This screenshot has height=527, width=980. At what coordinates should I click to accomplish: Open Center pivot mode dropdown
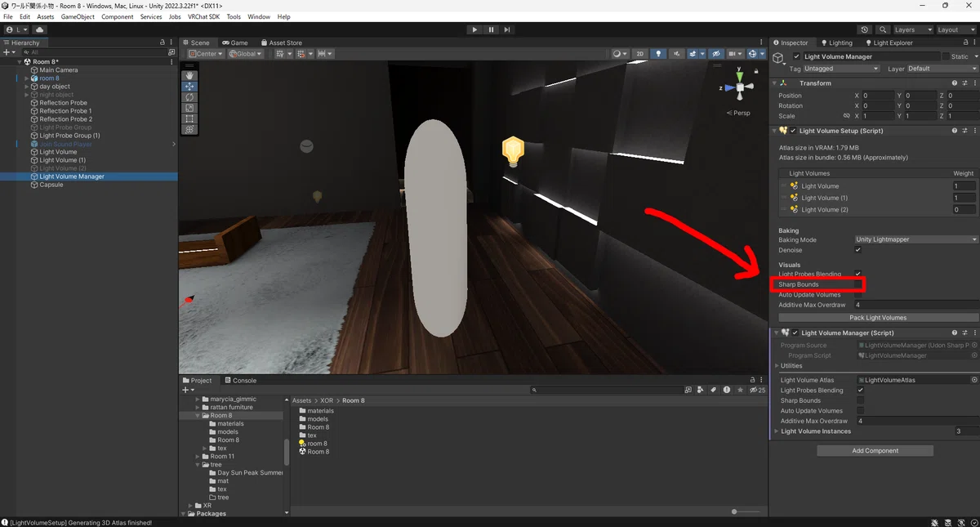pos(205,54)
